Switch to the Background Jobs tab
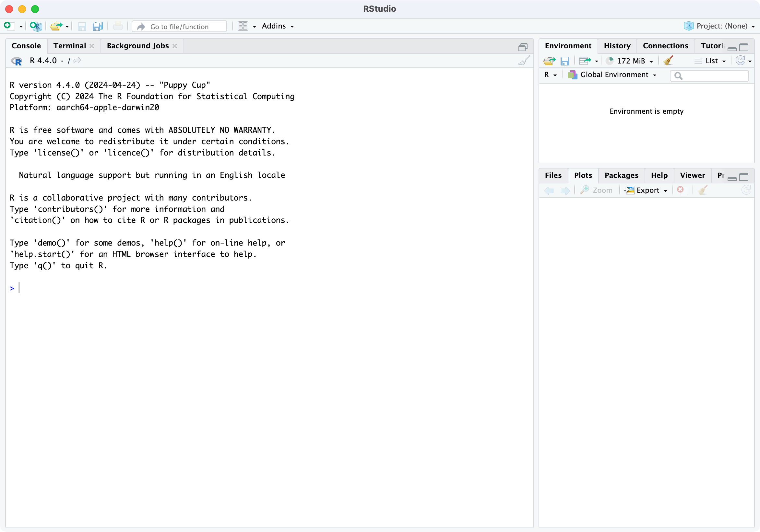The height and width of the screenshot is (532, 760). coord(138,46)
